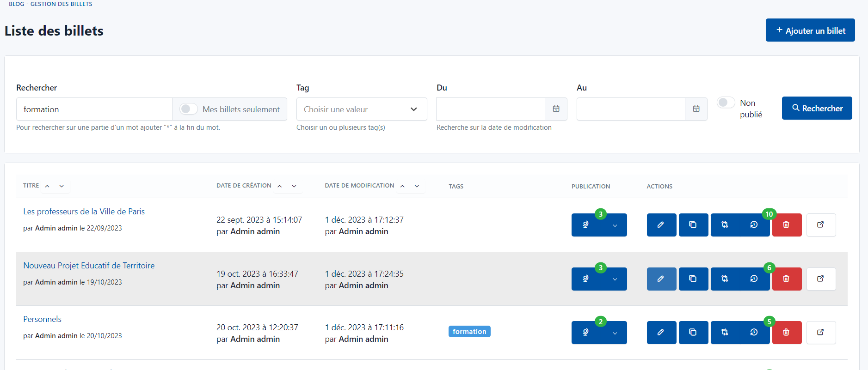Click the swap arrows icon in Personnels row

click(725, 333)
